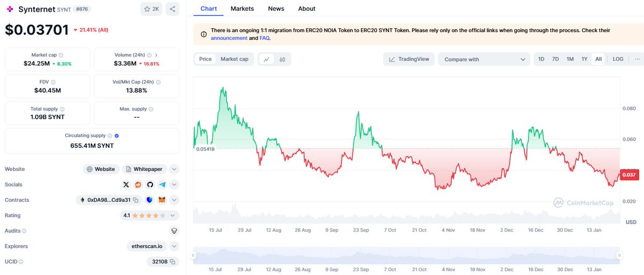Follow the announcement link in notice

coord(229,38)
